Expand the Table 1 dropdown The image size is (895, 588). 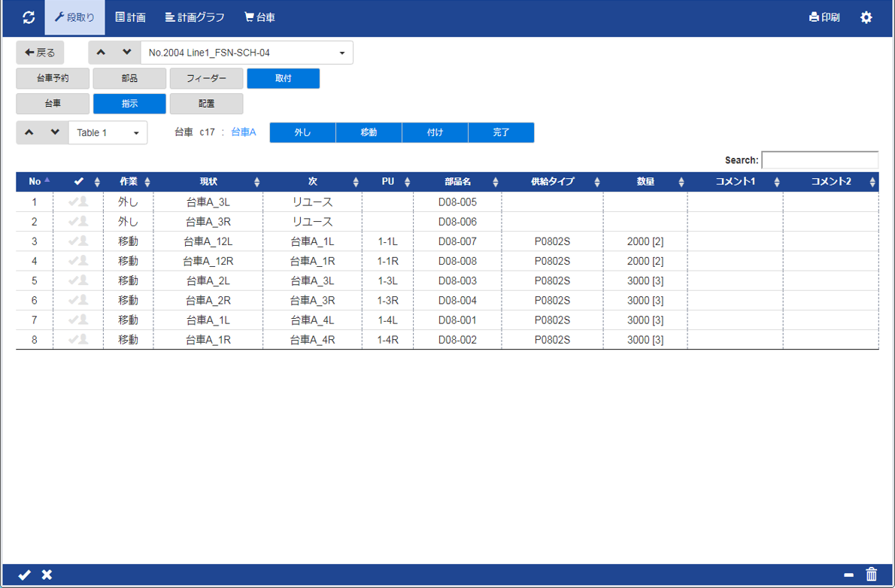click(x=108, y=133)
